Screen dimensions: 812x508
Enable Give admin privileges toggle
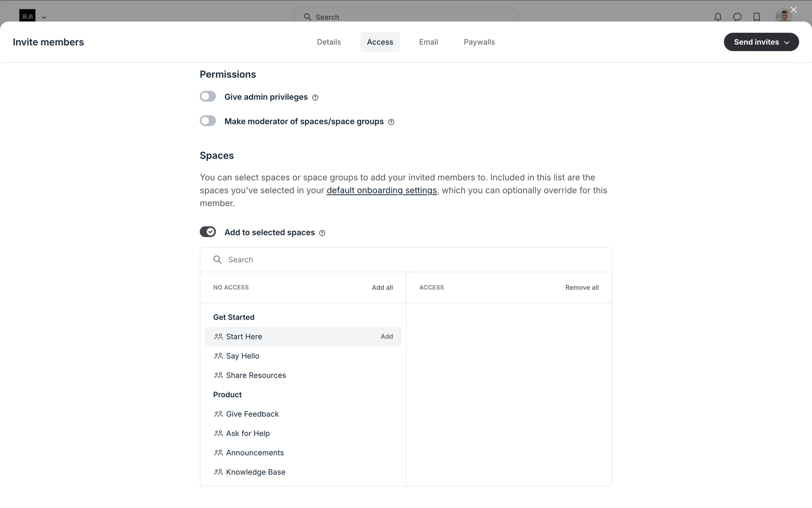208,97
